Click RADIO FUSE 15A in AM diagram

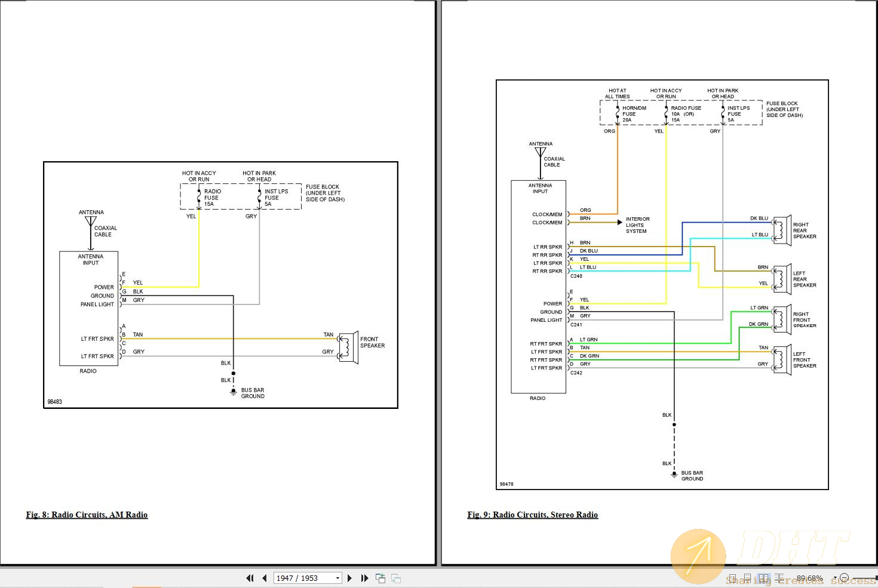click(212, 198)
